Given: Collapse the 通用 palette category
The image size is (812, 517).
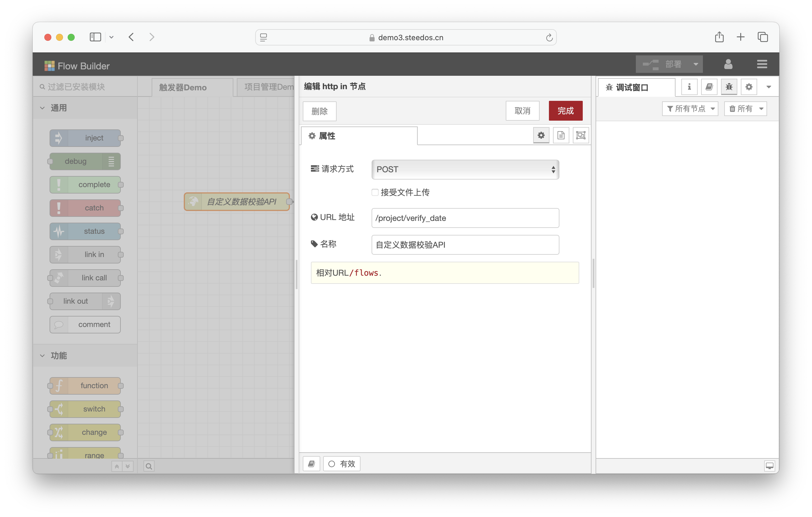Looking at the screenshot, I should pyautogui.click(x=85, y=108).
